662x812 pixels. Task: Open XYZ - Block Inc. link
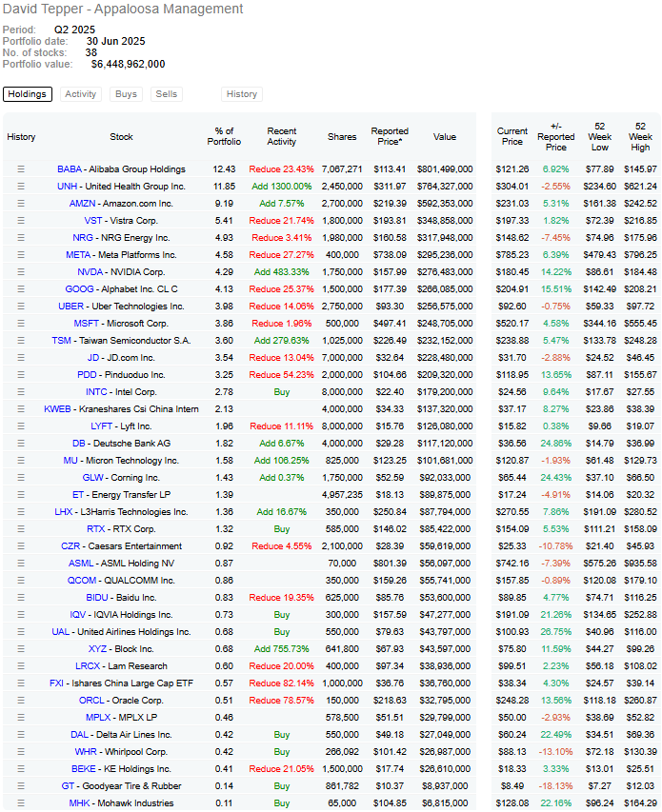click(121, 649)
